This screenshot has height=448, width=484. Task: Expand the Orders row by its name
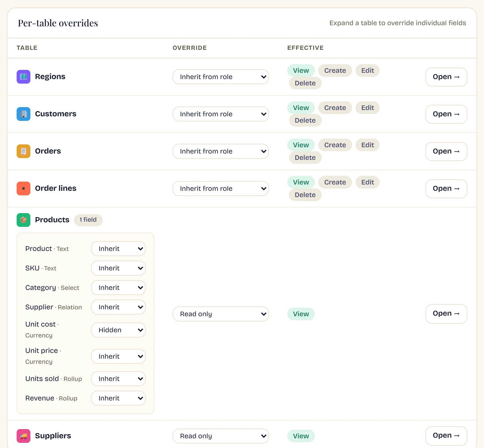tap(48, 151)
